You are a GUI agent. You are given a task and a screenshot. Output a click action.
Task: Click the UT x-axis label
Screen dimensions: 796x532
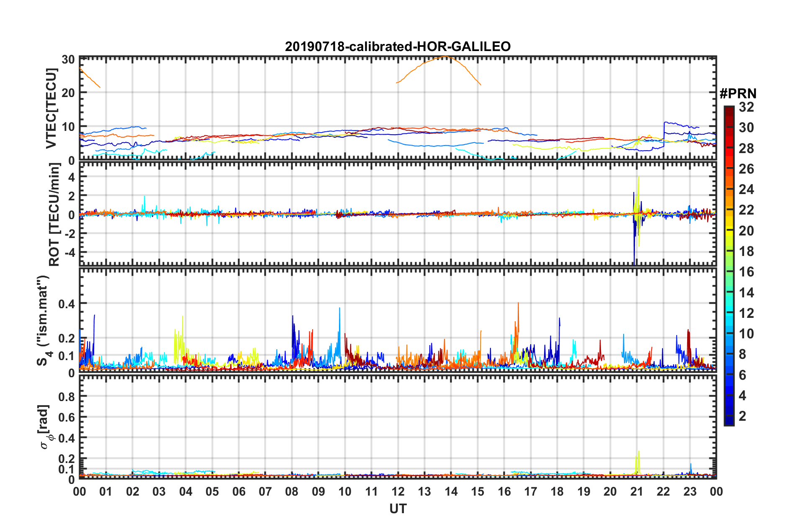398,509
